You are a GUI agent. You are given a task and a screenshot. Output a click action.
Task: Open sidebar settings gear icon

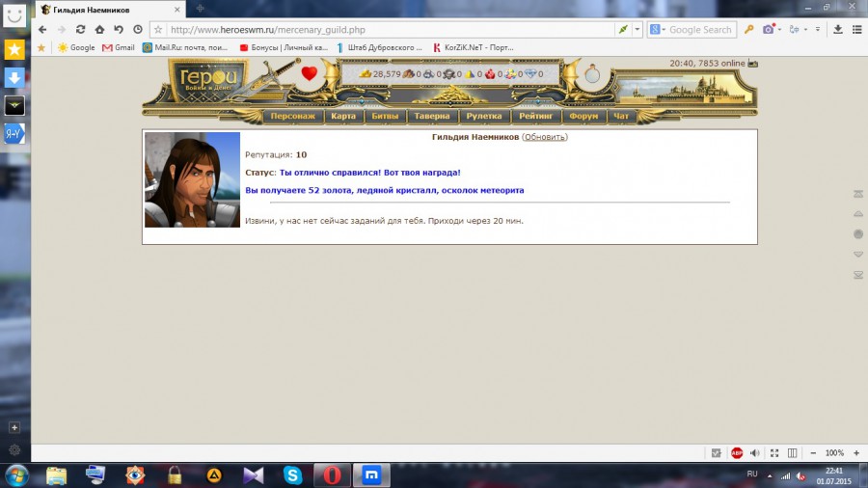pyautogui.click(x=14, y=449)
